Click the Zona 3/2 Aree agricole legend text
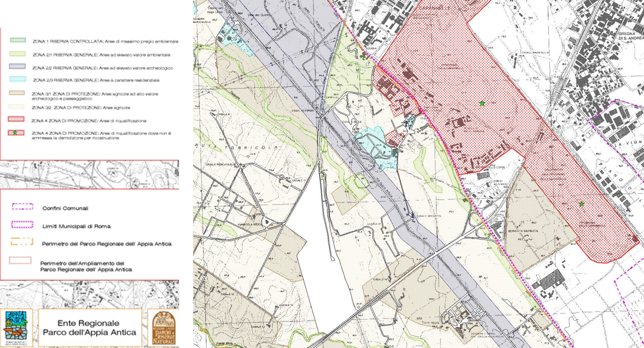This screenshot has height=348, width=644. [x=81, y=108]
